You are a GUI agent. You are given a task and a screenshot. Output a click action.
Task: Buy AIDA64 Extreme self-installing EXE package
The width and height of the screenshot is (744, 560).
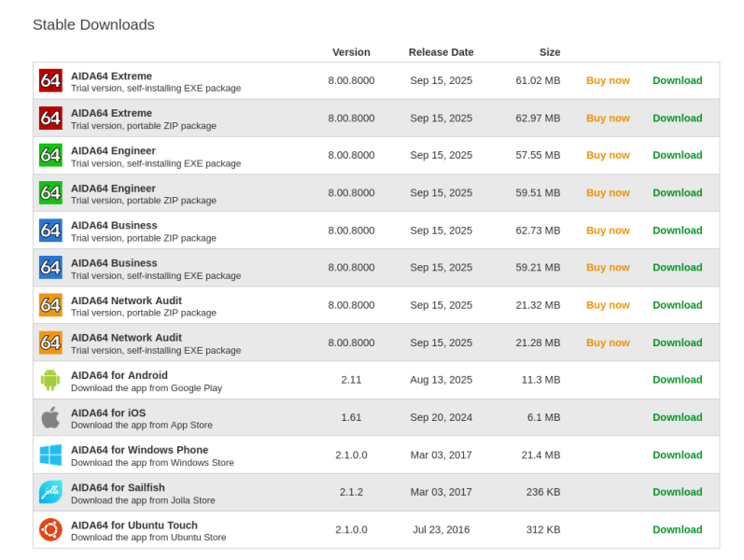pyautogui.click(x=608, y=80)
